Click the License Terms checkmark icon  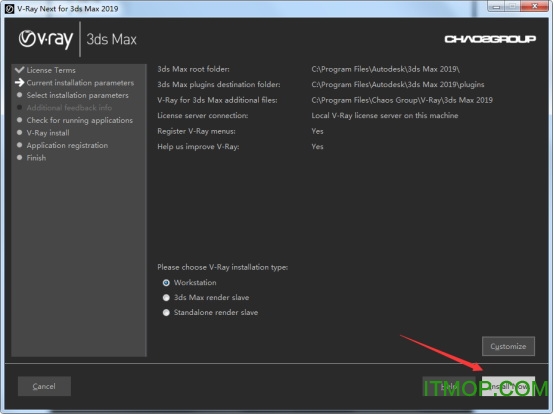pyautogui.click(x=19, y=70)
